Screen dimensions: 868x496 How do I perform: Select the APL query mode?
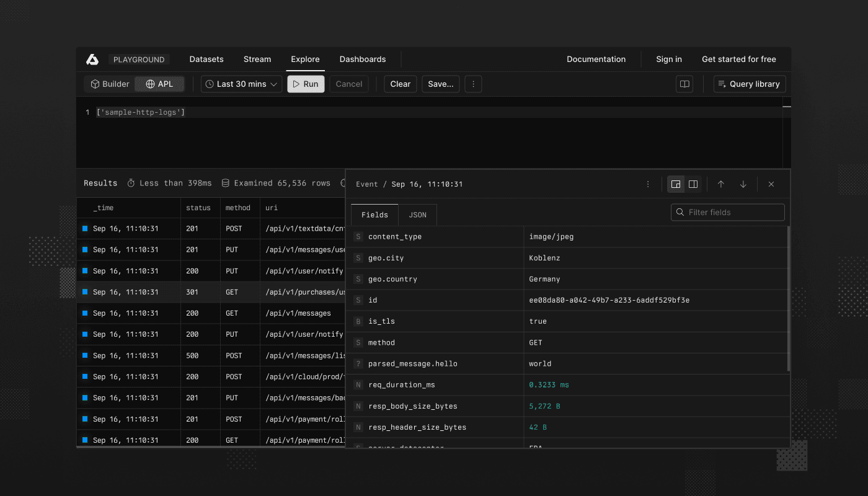[x=159, y=84]
